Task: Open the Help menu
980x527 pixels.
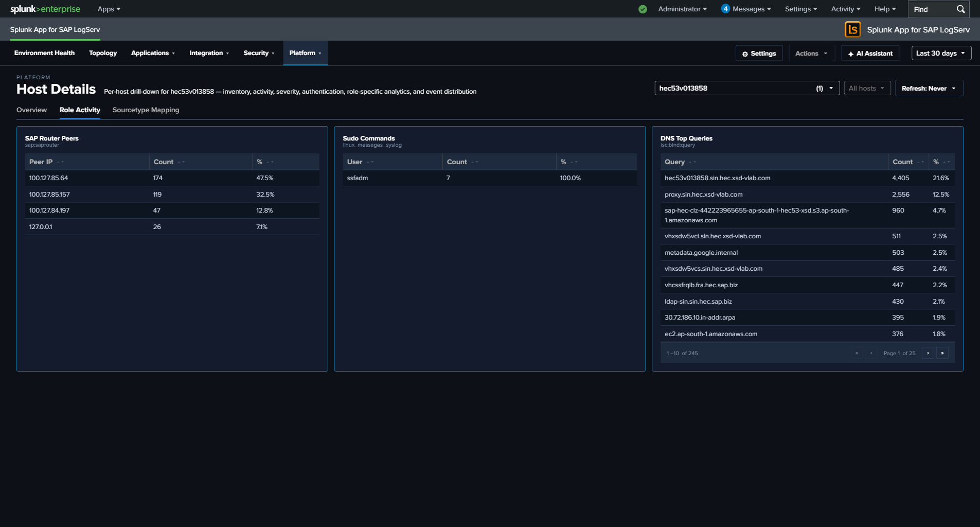Action: [885, 9]
